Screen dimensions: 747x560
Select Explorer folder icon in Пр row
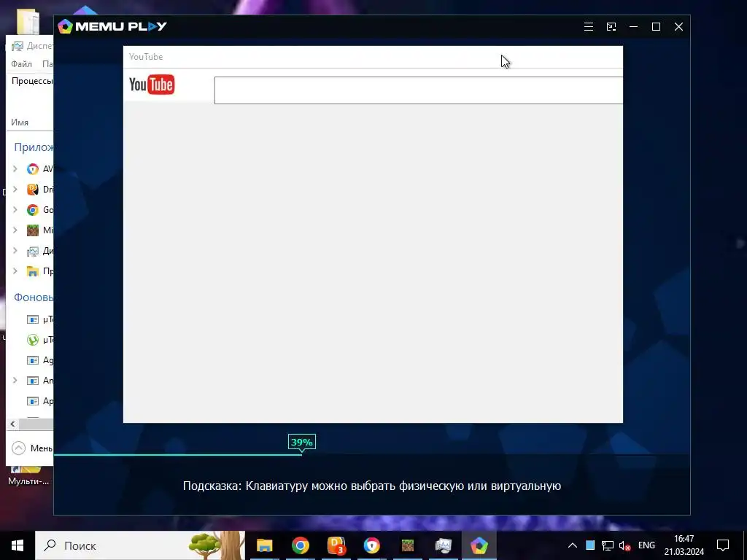(x=32, y=271)
